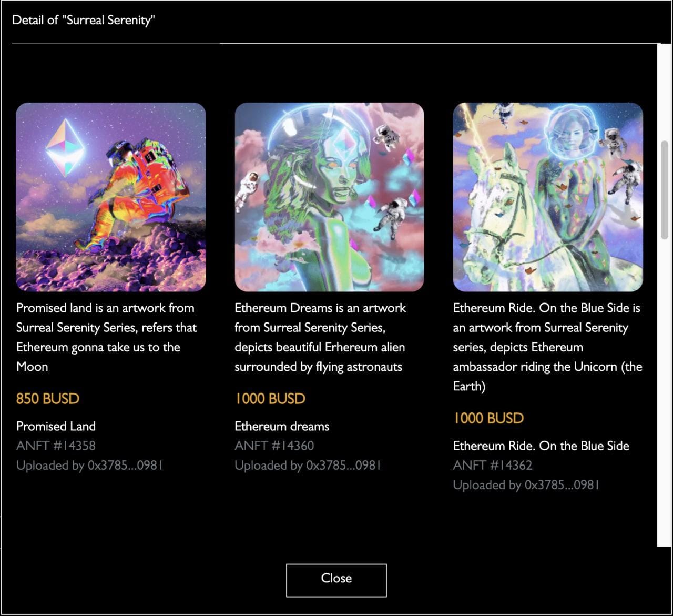Click the ANFT #14360 identifier

pyautogui.click(x=274, y=446)
